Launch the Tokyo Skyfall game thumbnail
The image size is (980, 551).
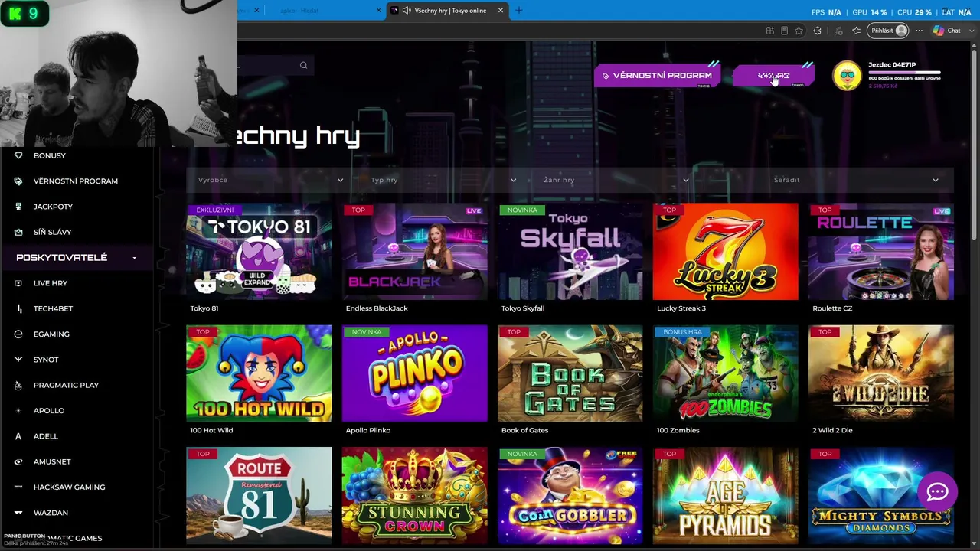point(570,252)
